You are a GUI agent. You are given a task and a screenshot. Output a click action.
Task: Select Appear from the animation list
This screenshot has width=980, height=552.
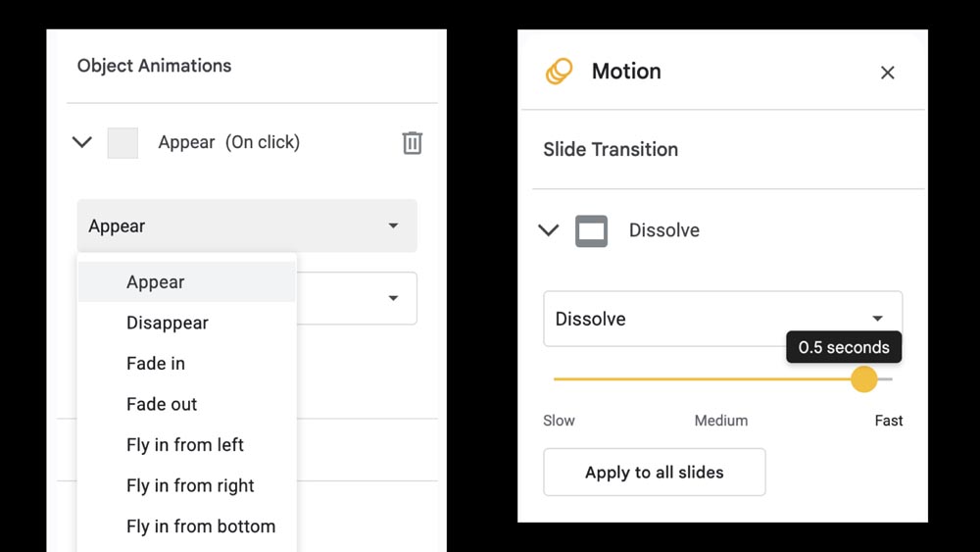[x=156, y=282]
